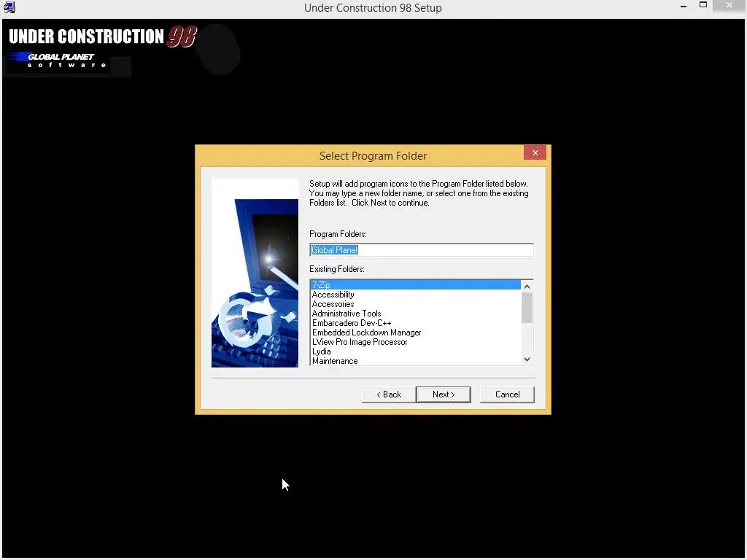747x560 pixels.
Task: Click the Existing Folders scrollbar thumb
Action: pyautogui.click(x=527, y=308)
